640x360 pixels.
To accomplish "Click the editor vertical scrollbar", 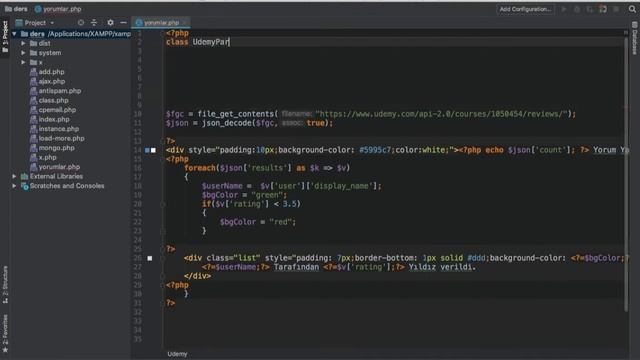I will 626,173.
